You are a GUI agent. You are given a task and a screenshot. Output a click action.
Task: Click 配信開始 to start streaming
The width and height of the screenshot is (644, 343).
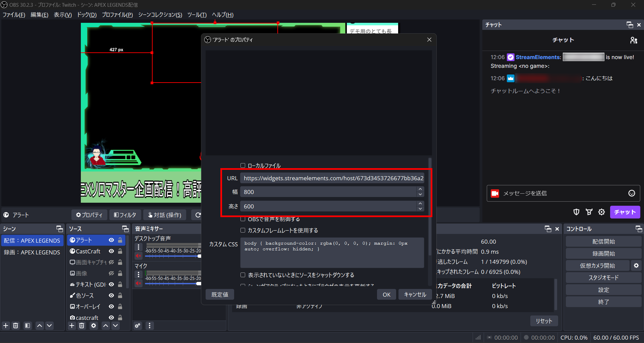click(603, 242)
